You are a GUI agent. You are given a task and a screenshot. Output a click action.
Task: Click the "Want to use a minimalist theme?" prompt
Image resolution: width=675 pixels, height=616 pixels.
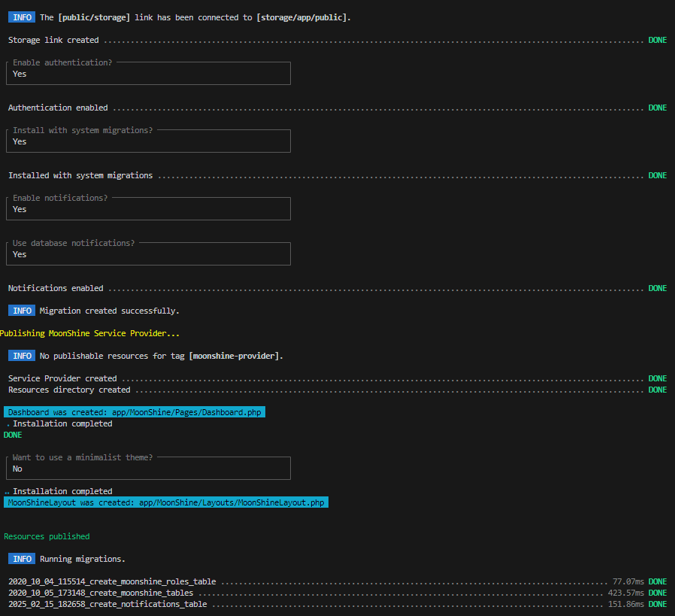coord(83,457)
